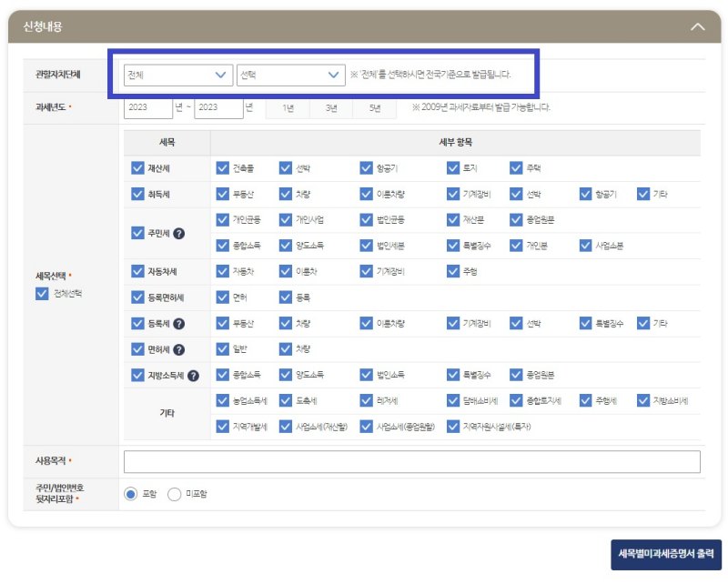728x584 pixels.
Task: Toggle 토지 checkbox in the 재산세 row
Action: [x=453, y=168]
